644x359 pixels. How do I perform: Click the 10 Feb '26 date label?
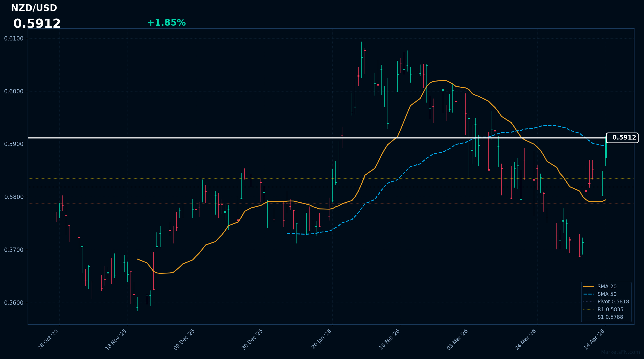389,340
